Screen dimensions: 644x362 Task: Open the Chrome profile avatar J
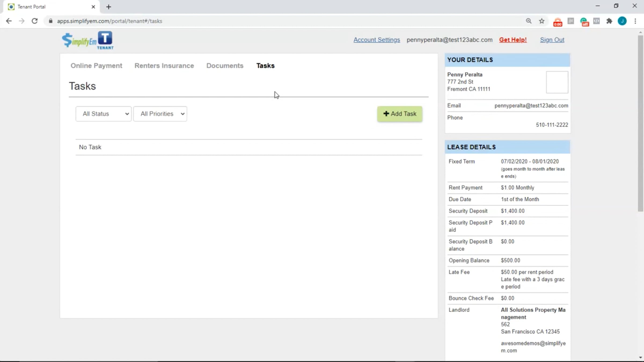point(622,21)
